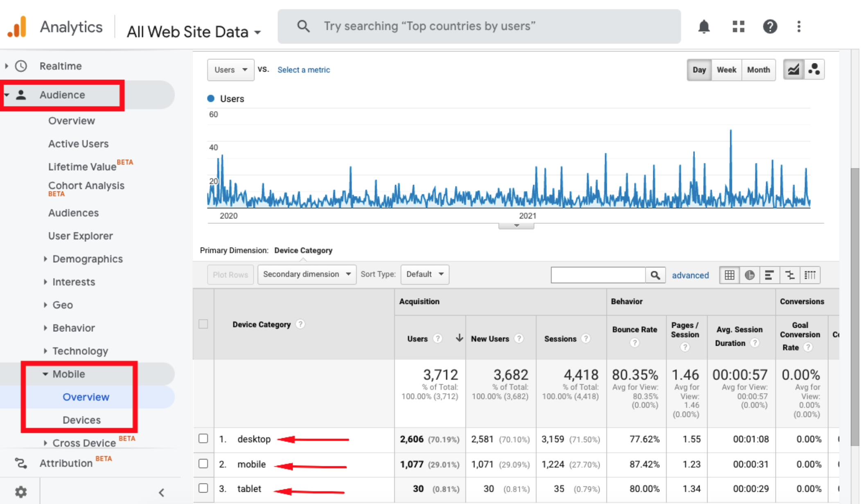Screen dimensions: 866x504
Task: Open the Google apps grid icon
Action: pyautogui.click(x=738, y=27)
